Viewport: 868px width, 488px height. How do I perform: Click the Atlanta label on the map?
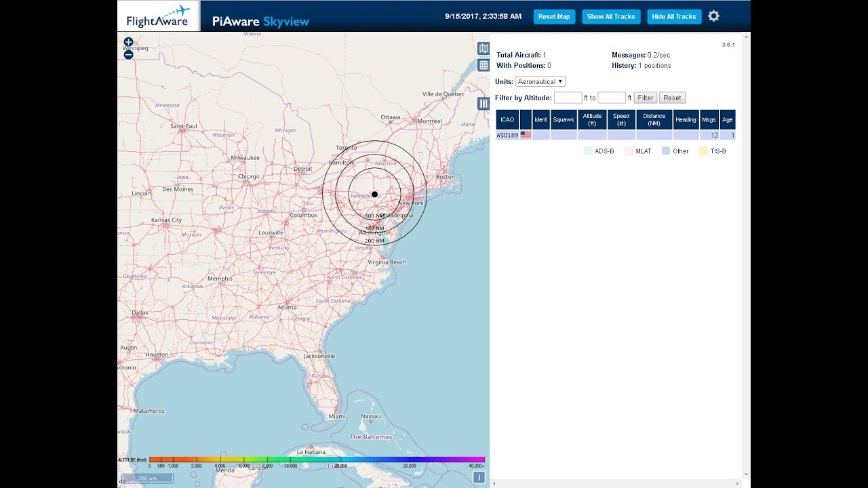point(287,307)
